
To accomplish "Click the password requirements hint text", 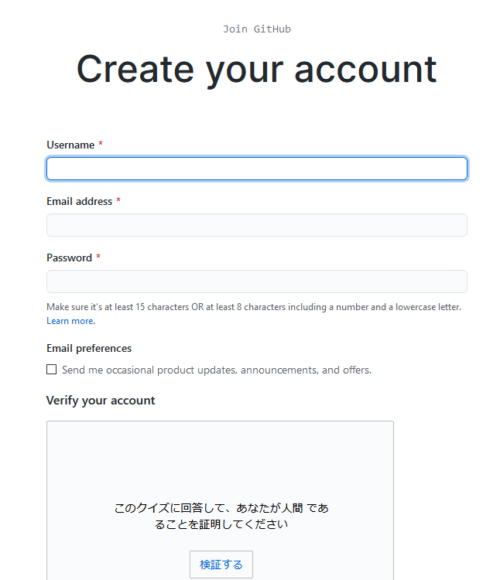I will (254, 307).
